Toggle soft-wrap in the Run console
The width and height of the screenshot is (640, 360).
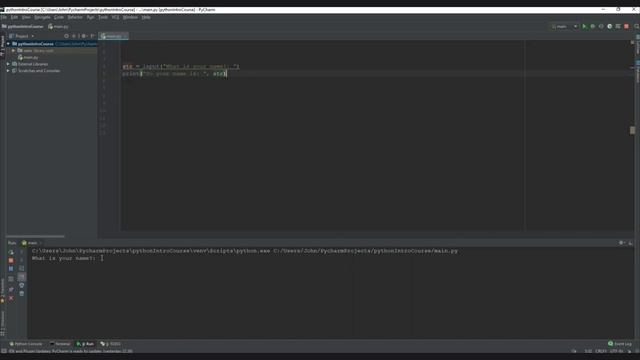[22, 269]
